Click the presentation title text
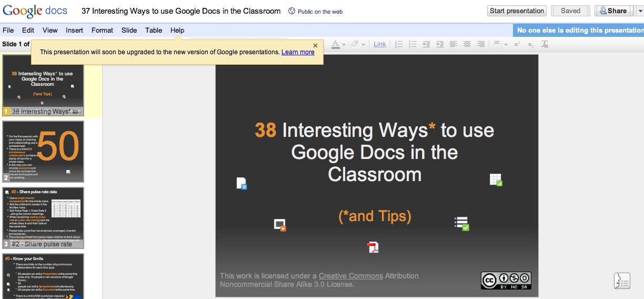Viewport: 644px width, 299px height. (x=180, y=11)
